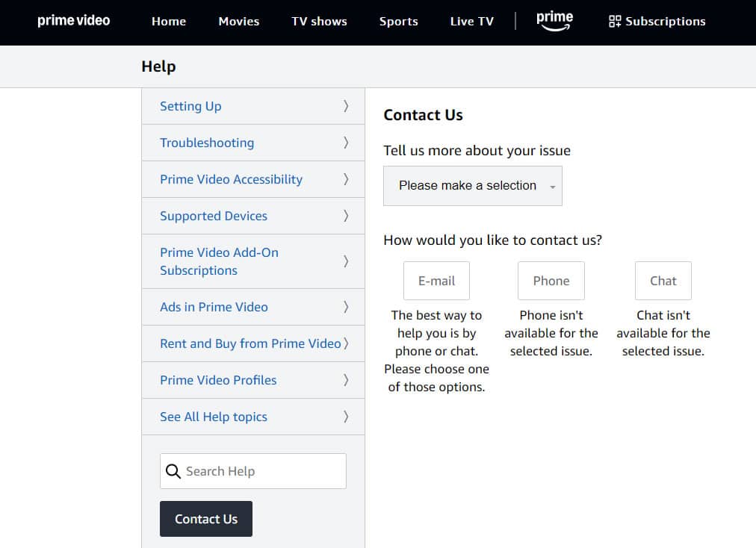Open See All Help topics
Screen dimensions: 756x548
pyautogui.click(x=253, y=417)
